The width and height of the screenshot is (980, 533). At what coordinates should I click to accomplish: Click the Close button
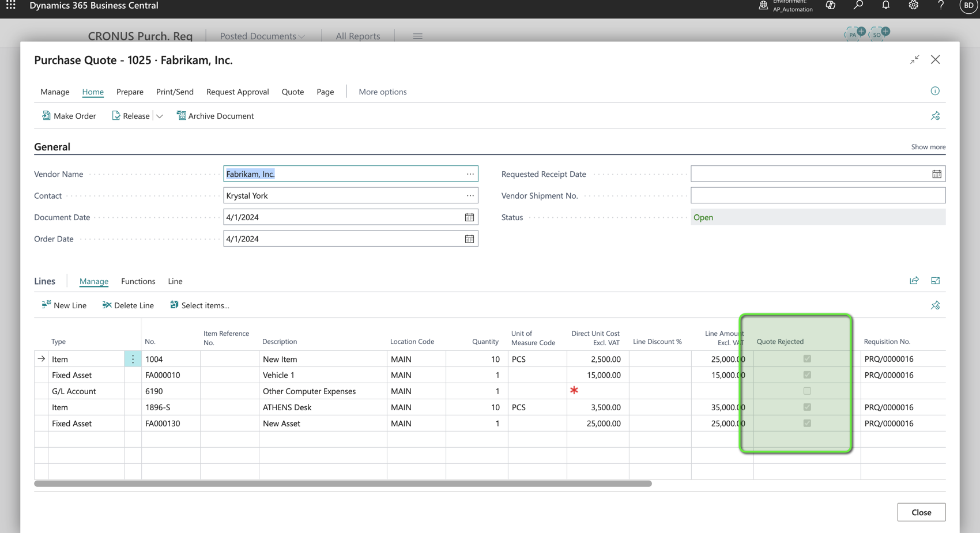pos(921,512)
